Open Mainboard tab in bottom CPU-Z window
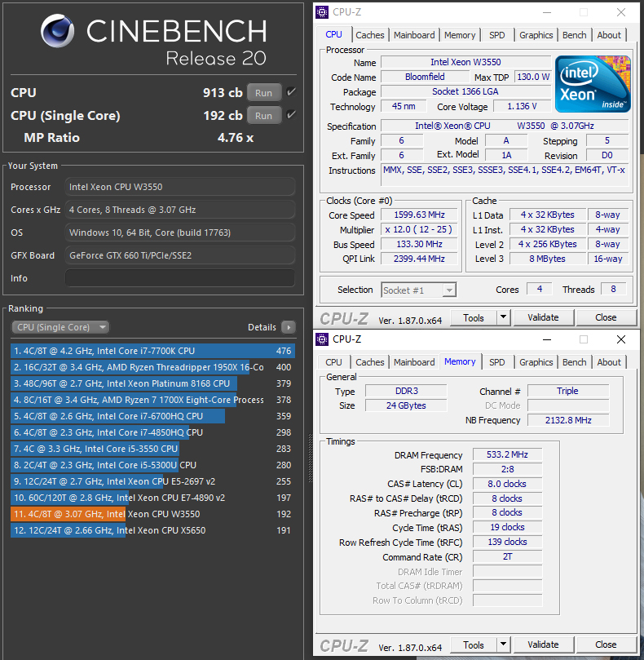Screen dimensions: 644x660 414,362
